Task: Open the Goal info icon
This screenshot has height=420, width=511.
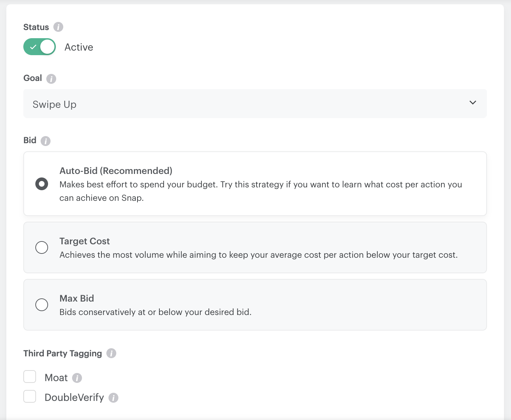Action: [51, 78]
